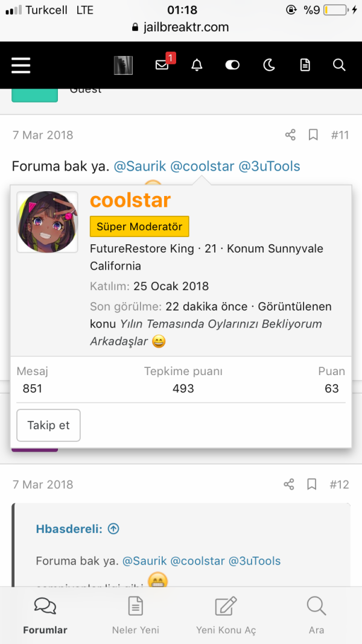The height and width of the screenshot is (644, 362).
Task: Bookmark post #12
Action: click(x=312, y=484)
